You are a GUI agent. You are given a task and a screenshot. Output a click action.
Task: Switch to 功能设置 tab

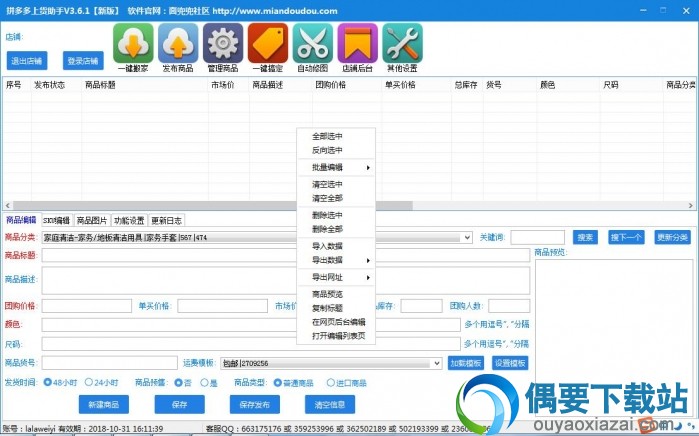point(129,221)
